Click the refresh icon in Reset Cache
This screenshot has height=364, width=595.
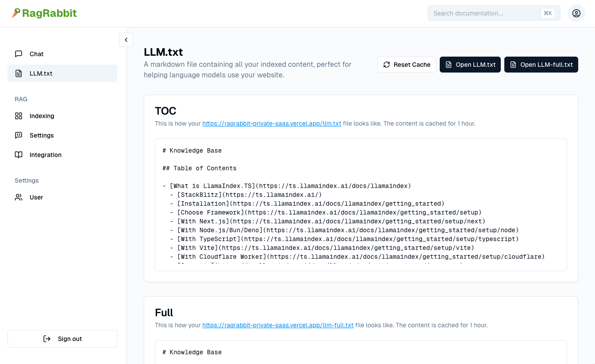[x=387, y=65]
